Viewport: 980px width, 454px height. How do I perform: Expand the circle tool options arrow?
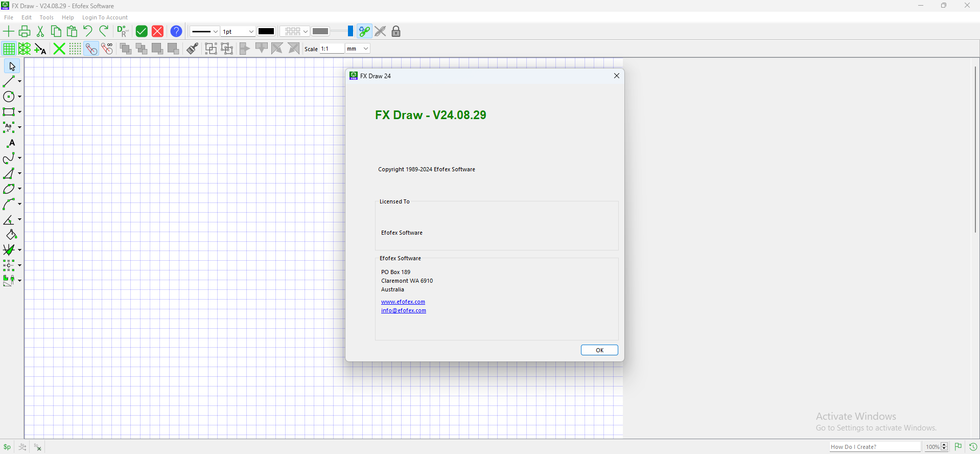coord(19,97)
